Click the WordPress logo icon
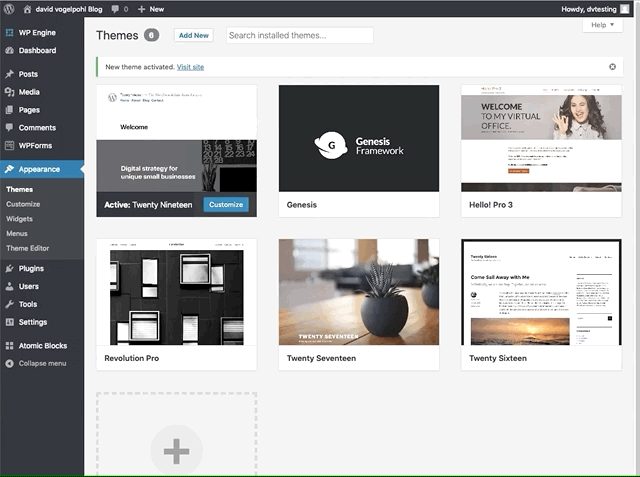Screen dimensions: 640x477 click(9, 9)
